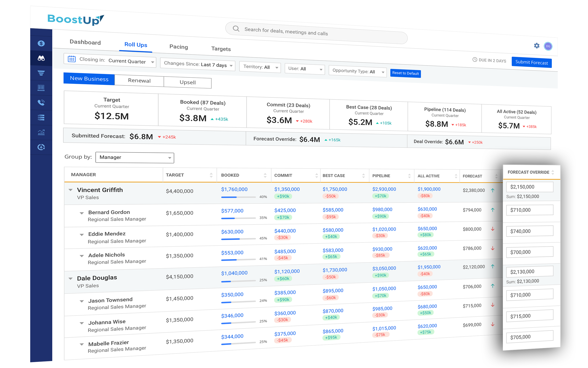Click Dale Douglas 25% booked progress bar

coord(238,281)
